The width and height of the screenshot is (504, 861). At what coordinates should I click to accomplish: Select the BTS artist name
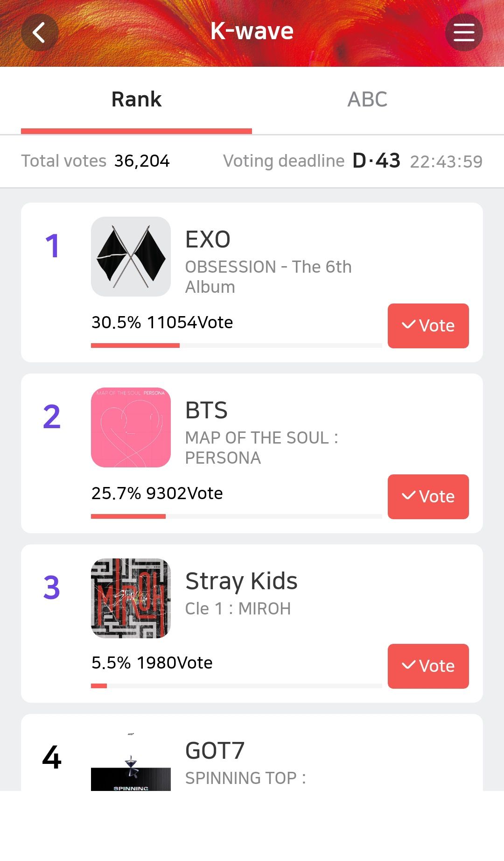click(x=206, y=410)
